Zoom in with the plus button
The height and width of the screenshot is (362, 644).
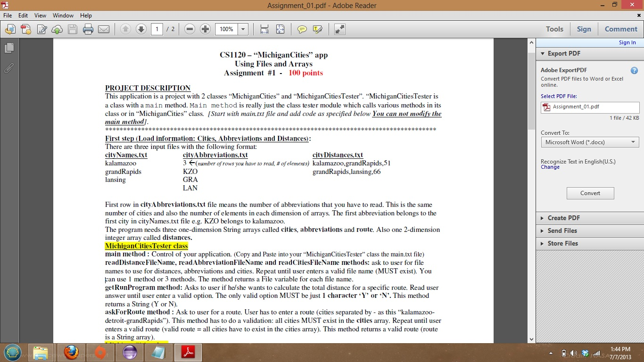(205, 29)
